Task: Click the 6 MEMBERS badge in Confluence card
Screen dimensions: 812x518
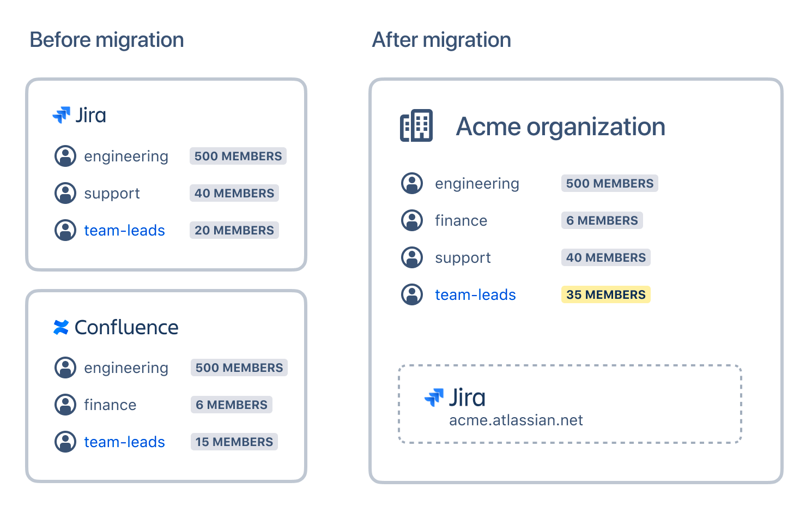Action: coord(232,405)
